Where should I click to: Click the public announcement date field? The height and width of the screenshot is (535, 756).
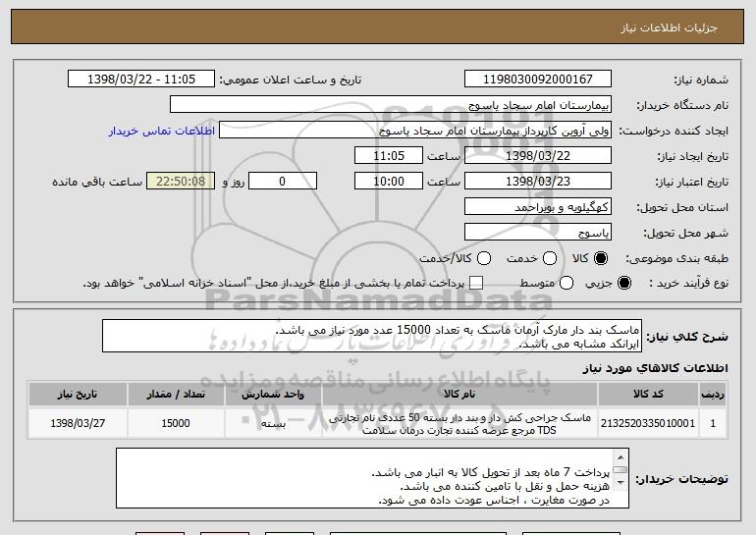pos(141,80)
